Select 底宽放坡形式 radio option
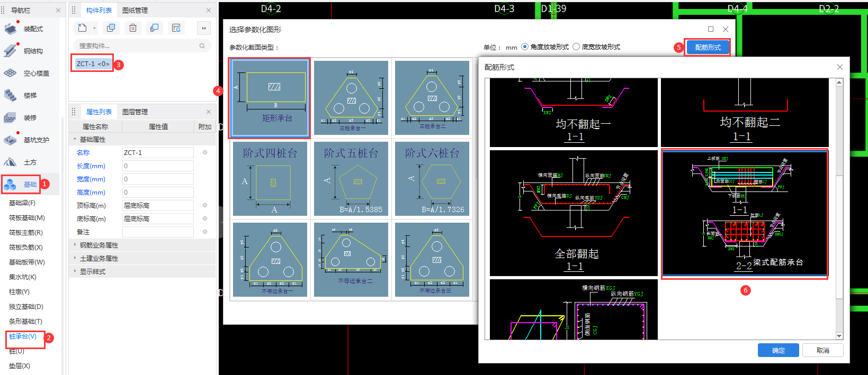 (576, 47)
